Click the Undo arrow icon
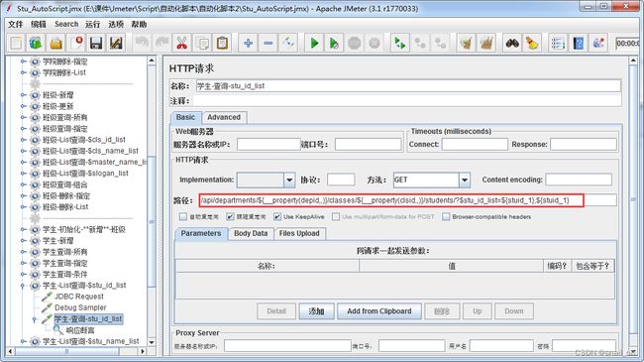This screenshot has width=644, height=362. [x=142, y=43]
